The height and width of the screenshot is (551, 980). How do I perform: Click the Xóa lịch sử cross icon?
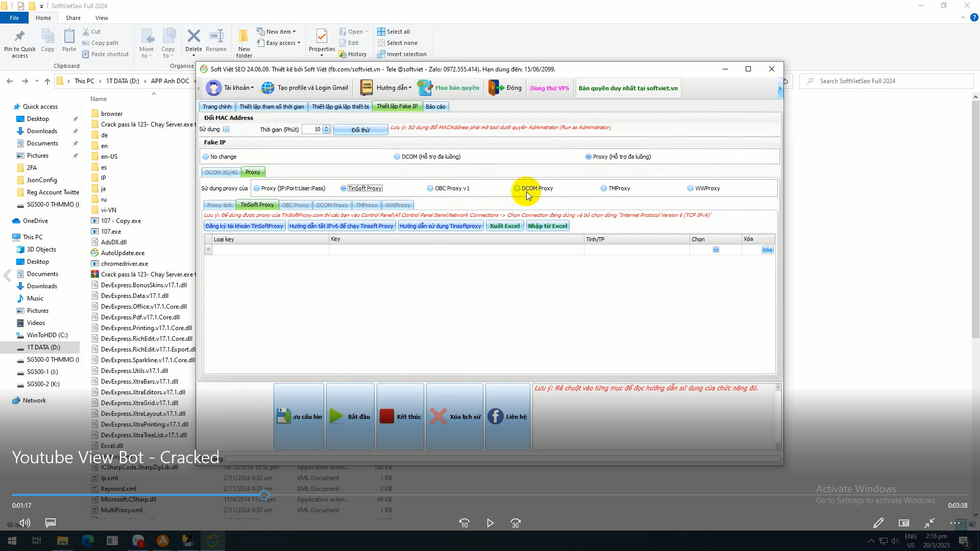click(x=438, y=416)
